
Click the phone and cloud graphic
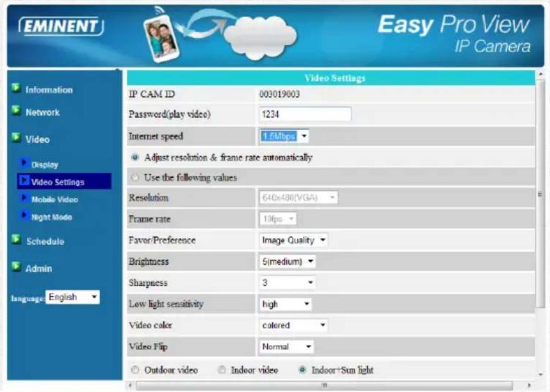click(x=221, y=34)
